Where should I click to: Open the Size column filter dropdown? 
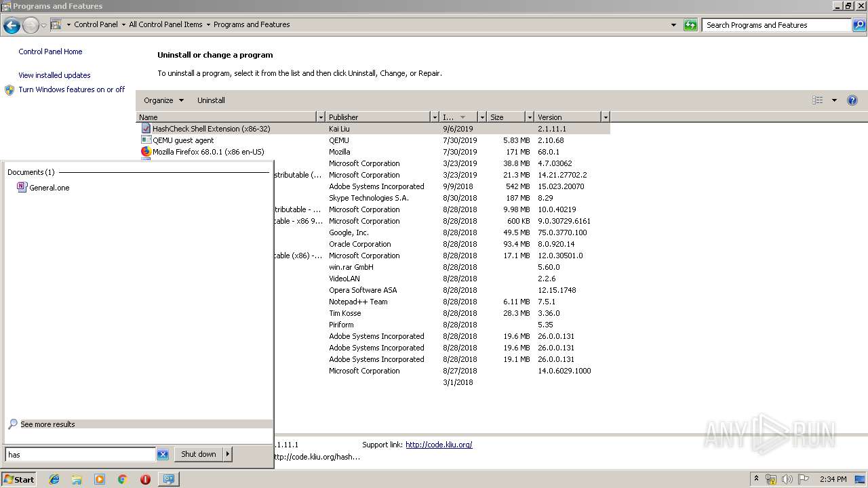[x=530, y=117]
